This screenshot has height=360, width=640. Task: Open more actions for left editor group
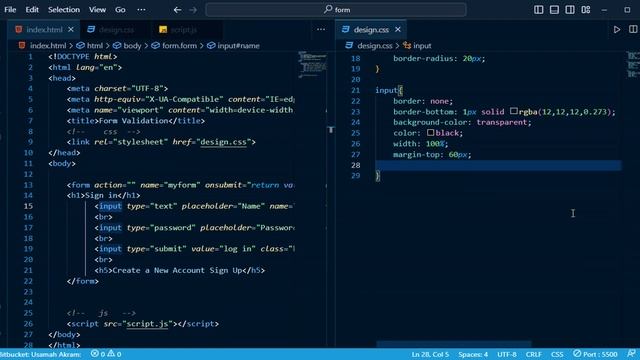pyautogui.click(x=321, y=29)
